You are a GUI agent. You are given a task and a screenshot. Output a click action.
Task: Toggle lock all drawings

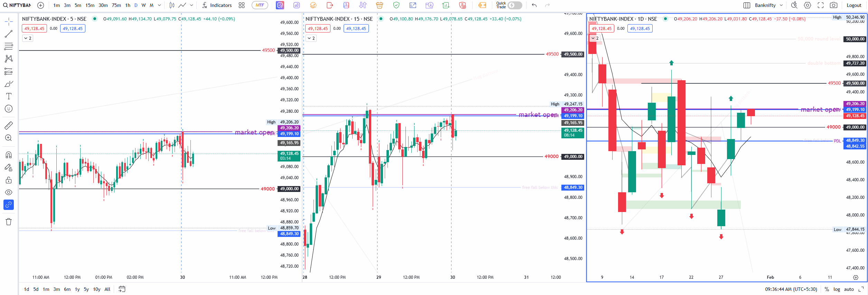(x=9, y=180)
